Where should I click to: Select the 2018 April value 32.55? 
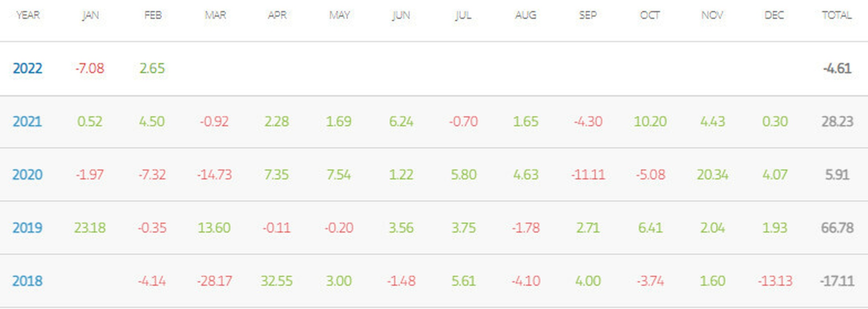277,281
